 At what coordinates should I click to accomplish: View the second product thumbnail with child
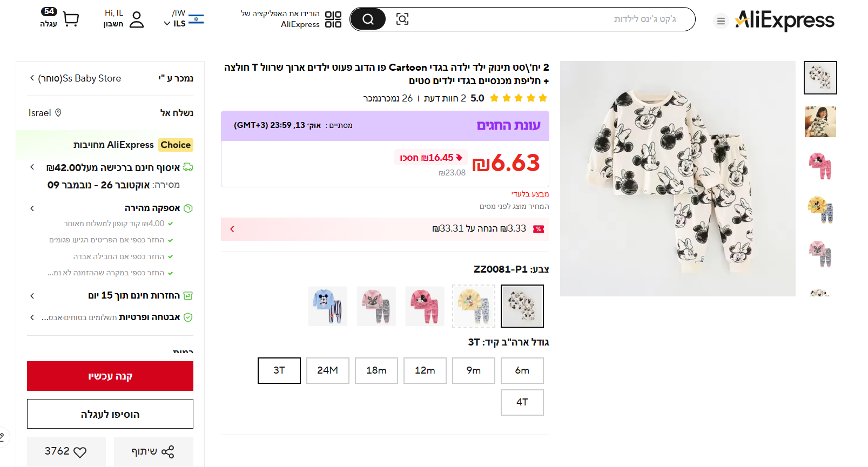820,122
